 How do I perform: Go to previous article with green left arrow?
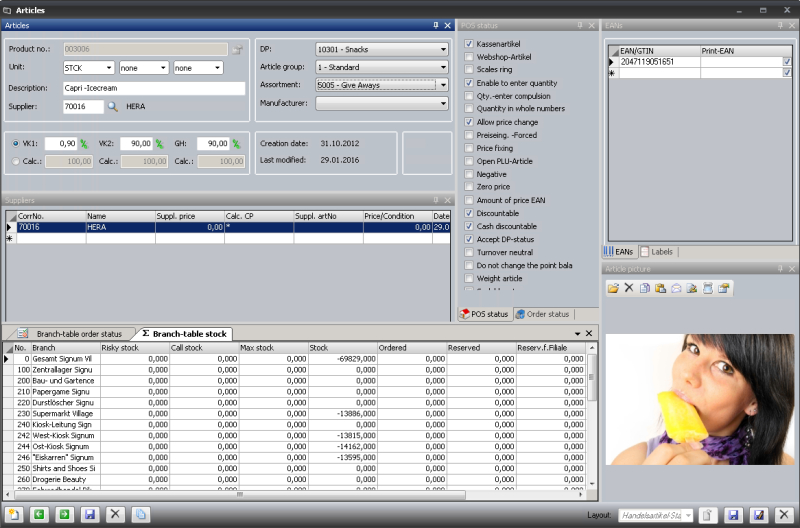tap(39, 514)
